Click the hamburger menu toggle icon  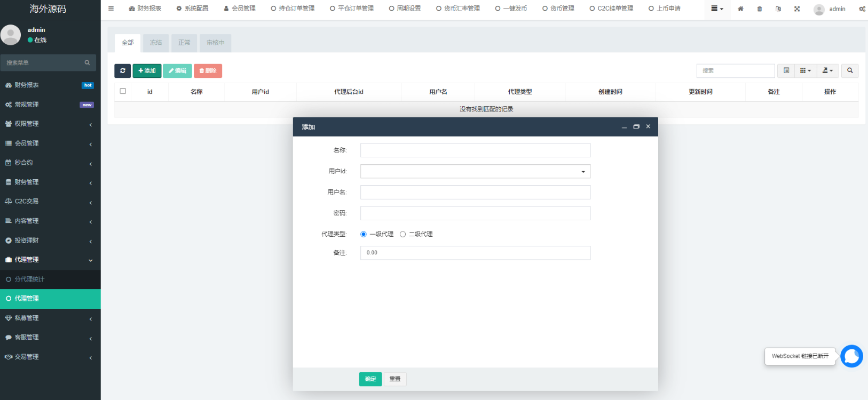click(111, 9)
